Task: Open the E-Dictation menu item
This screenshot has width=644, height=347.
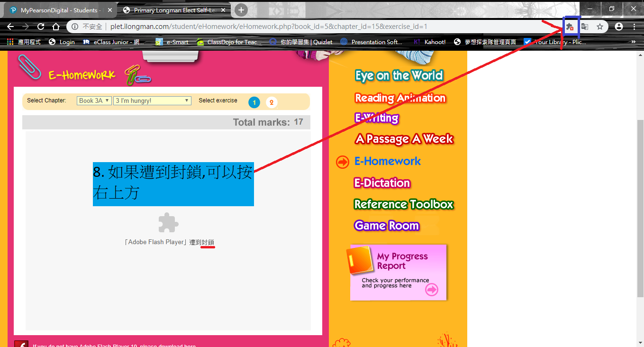Action: click(382, 183)
